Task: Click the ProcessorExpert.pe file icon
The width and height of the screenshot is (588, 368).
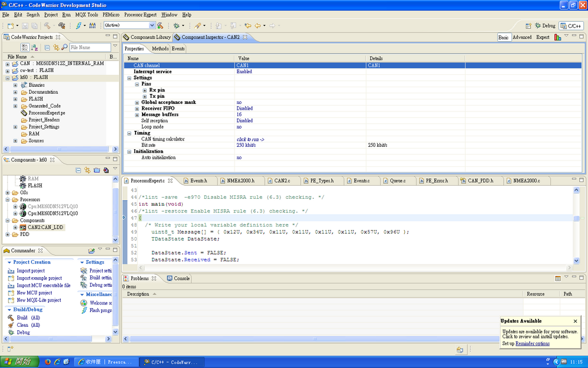Action: point(24,113)
